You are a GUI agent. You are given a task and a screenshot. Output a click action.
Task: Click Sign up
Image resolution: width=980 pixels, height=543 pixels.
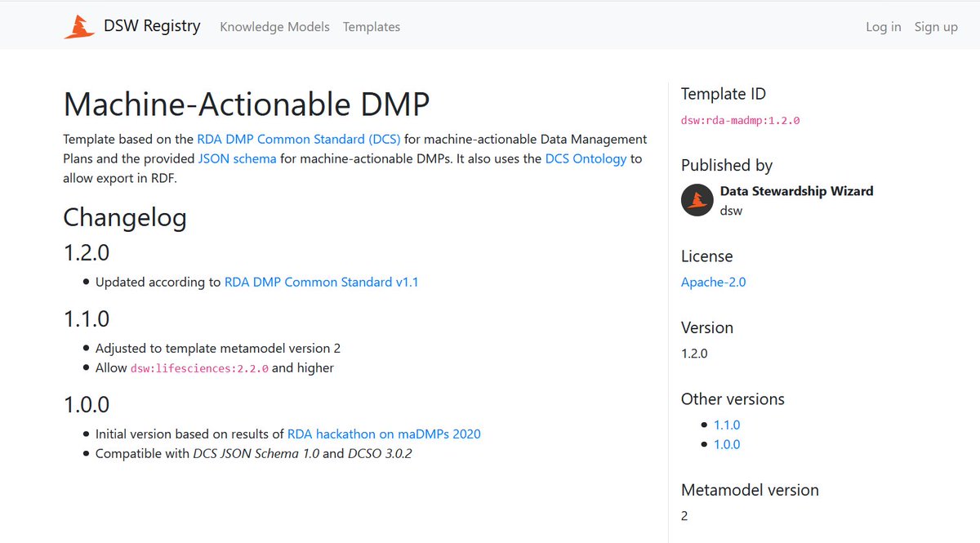(x=936, y=27)
